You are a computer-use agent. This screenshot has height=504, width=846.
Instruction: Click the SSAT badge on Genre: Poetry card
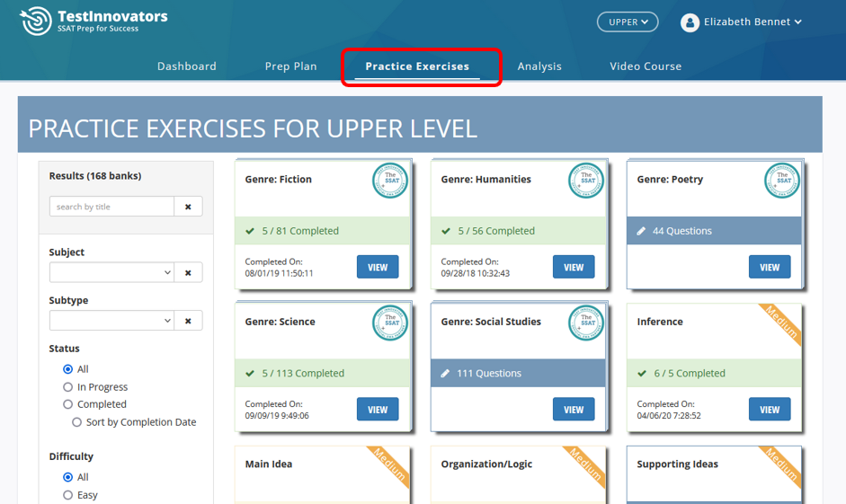coord(782,181)
